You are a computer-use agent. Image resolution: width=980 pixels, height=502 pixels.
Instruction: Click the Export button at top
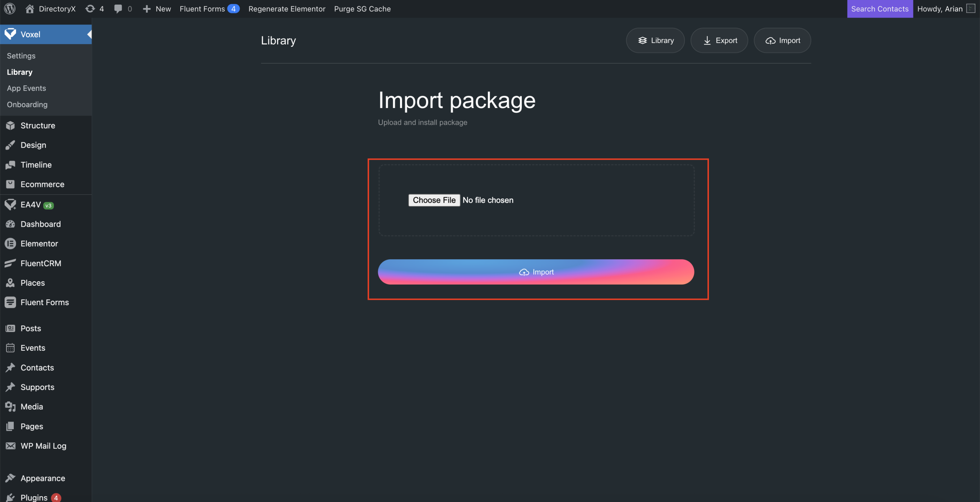[719, 41]
